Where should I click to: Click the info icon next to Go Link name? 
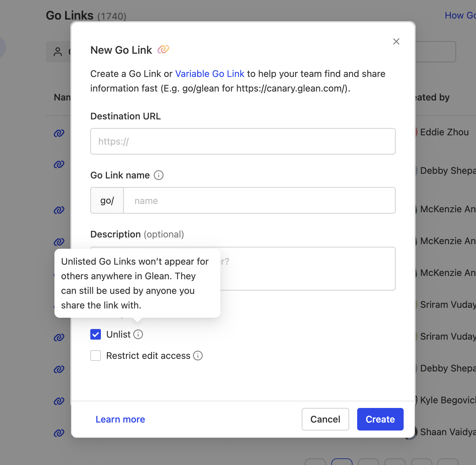(x=159, y=175)
